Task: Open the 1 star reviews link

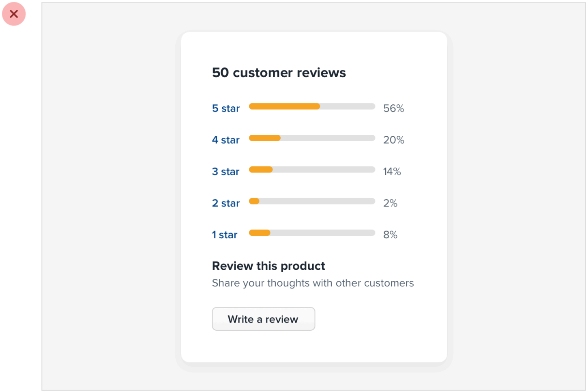Action: click(224, 235)
